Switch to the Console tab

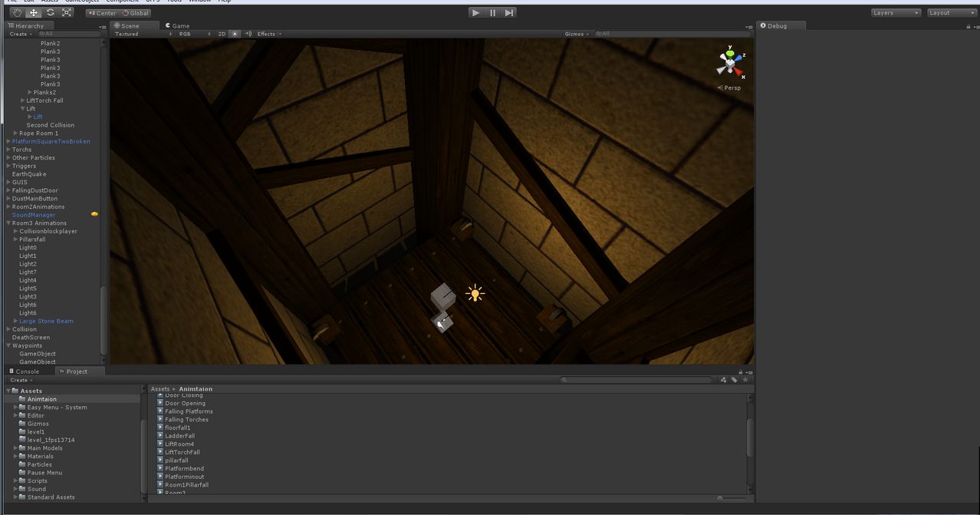pyautogui.click(x=24, y=371)
